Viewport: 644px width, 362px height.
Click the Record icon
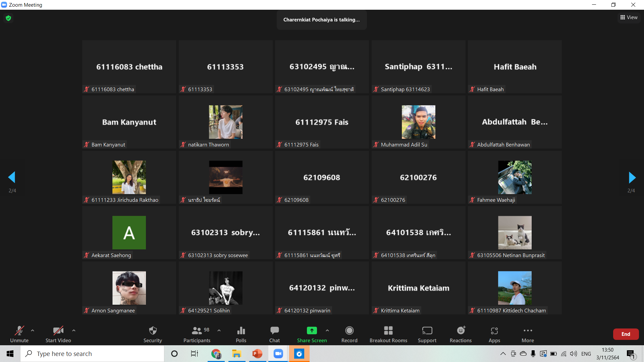[349, 331]
